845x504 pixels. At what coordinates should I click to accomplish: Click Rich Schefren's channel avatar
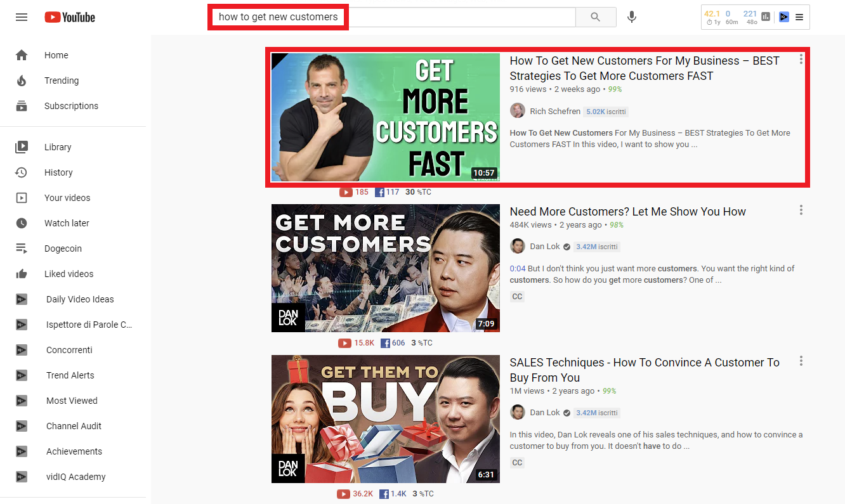point(518,111)
